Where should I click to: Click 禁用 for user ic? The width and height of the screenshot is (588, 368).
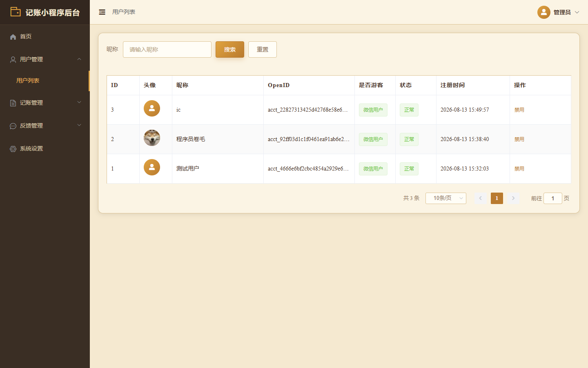point(519,110)
